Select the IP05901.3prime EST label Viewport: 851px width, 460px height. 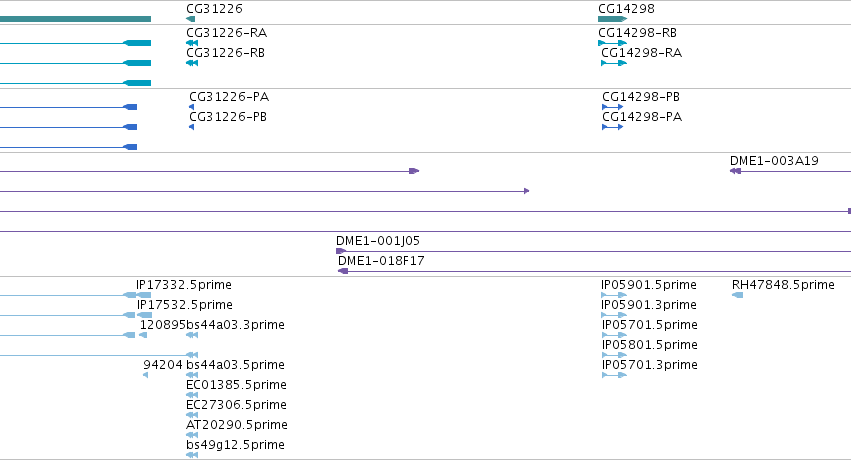coord(649,305)
